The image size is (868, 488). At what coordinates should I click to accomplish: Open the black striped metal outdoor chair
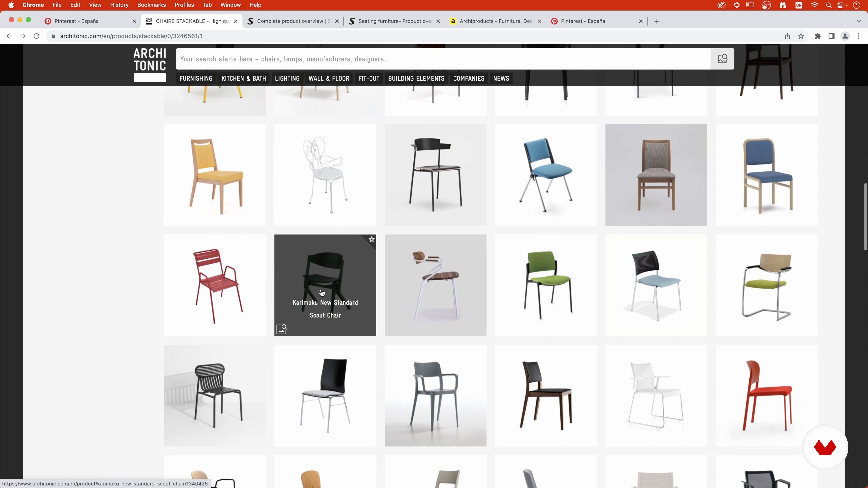[x=215, y=395]
